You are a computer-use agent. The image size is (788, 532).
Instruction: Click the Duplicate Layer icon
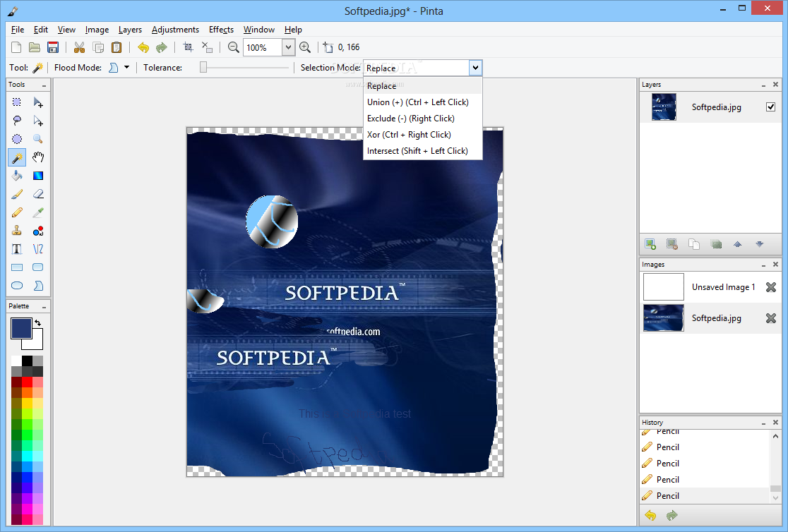694,244
